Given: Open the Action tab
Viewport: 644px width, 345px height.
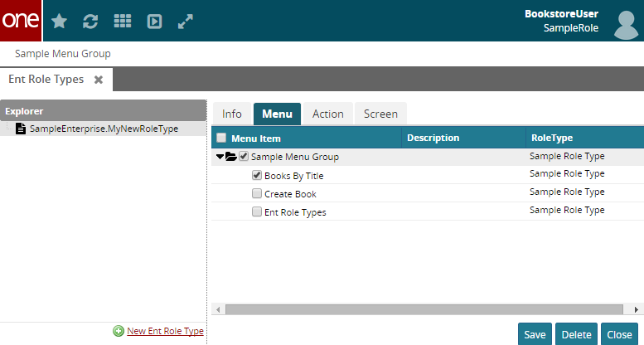Looking at the screenshot, I should click(327, 114).
